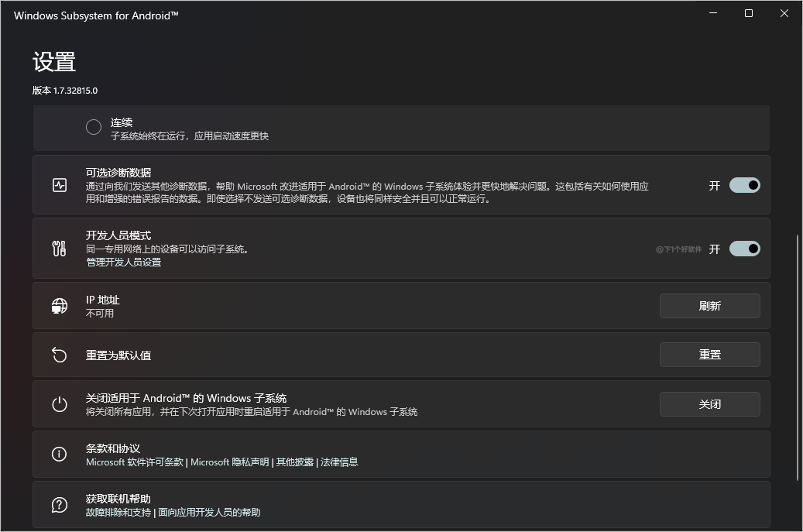Turn off the 可选诊断数据 toggle
Image resolution: width=803 pixels, height=532 pixels.
745,185
